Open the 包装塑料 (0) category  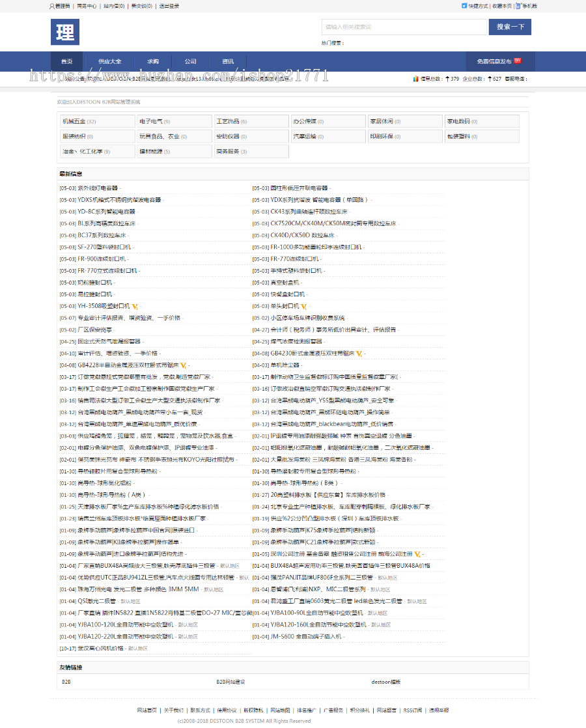click(482, 137)
